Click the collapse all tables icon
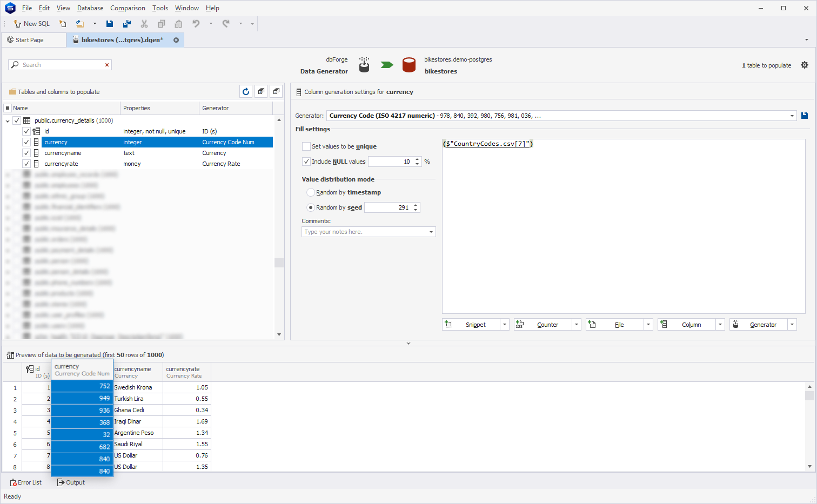Screen dimensions: 817x504 coord(276,91)
